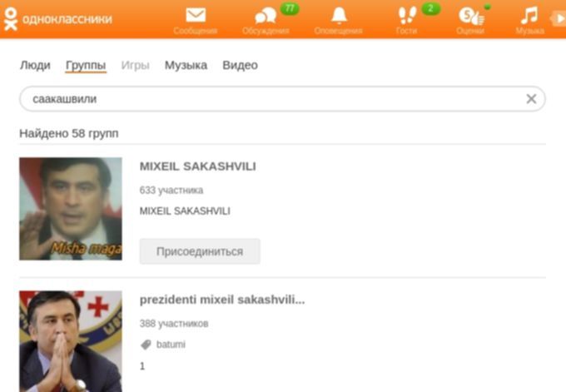Clear the search field with X
This screenshot has height=392, width=566.
[x=531, y=98]
